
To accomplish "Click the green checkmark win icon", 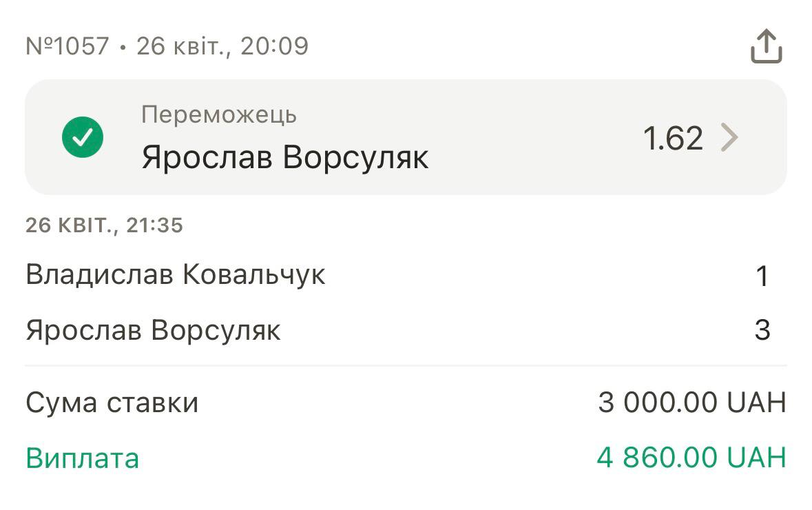I will pyautogui.click(x=83, y=137).
